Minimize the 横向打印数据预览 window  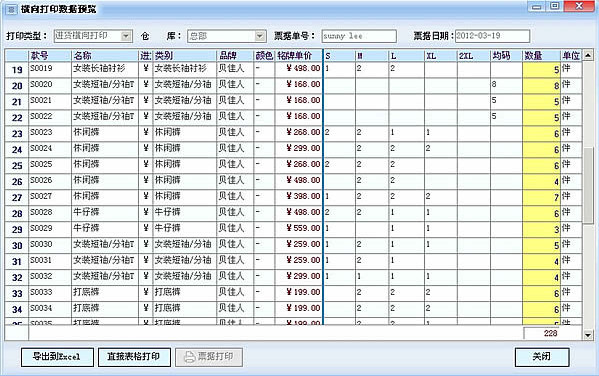click(x=536, y=6)
